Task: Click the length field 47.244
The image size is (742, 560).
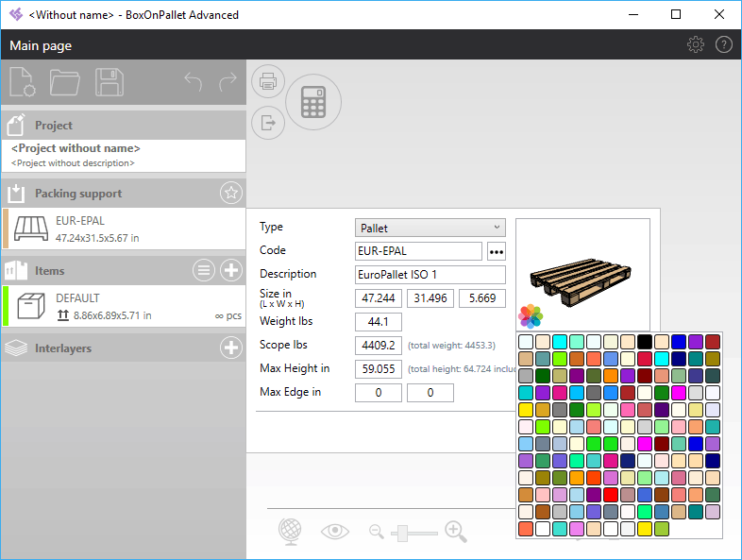Action: pyautogui.click(x=379, y=298)
